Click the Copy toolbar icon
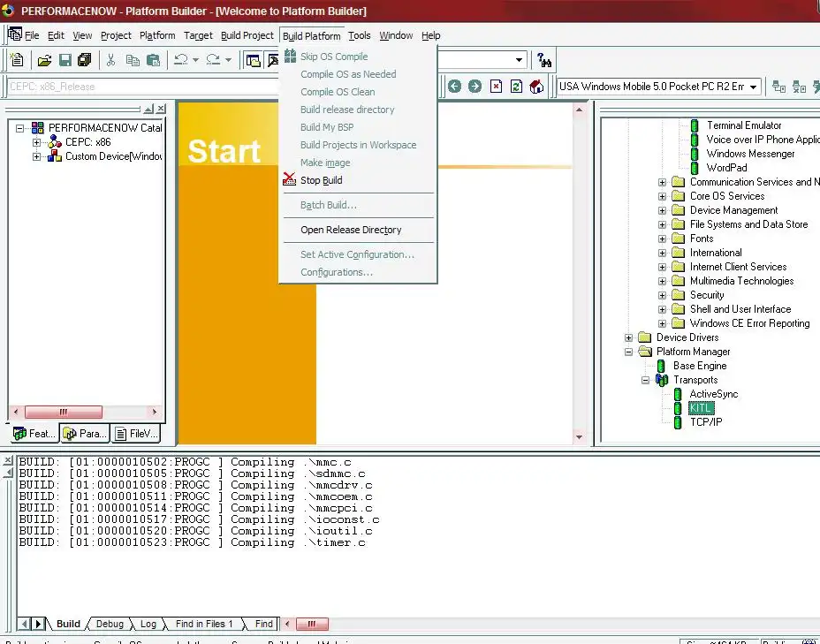Screen dimensions: 820x644 pos(133,60)
